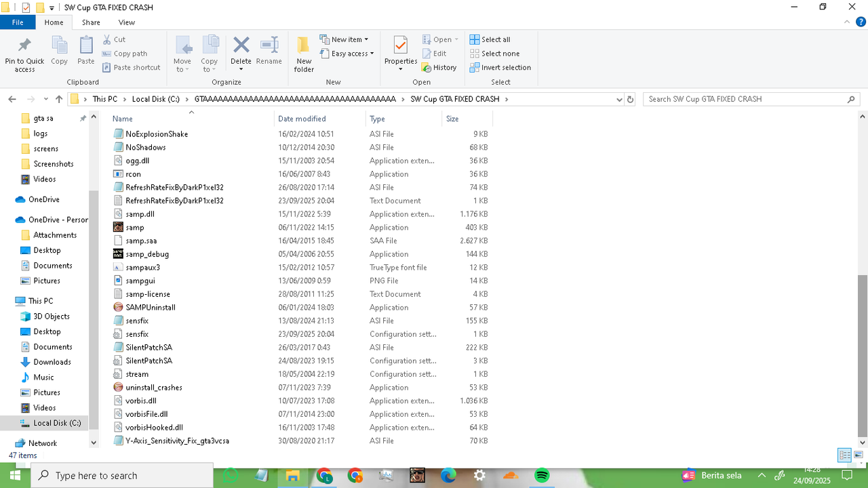Click the Up one level arrow
The height and width of the screenshot is (488, 868).
(x=59, y=99)
